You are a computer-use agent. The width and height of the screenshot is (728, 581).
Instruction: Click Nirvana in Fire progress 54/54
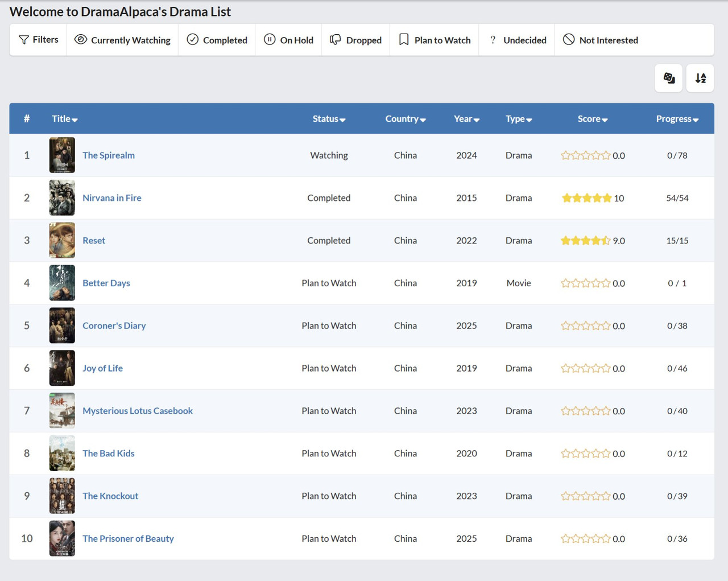[677, 198]
